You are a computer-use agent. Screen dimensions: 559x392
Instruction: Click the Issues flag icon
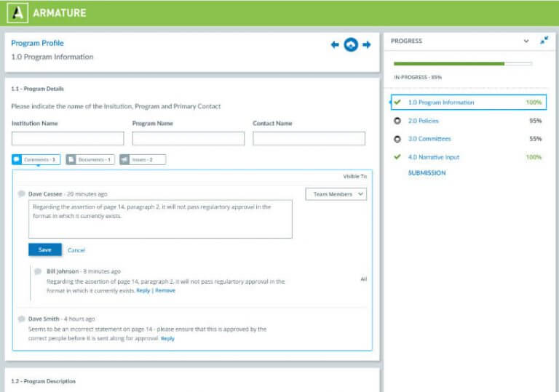coord(124,159)
